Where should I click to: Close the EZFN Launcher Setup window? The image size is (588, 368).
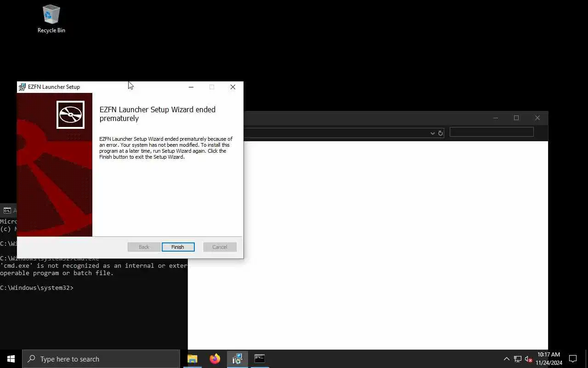click(233, 87)
